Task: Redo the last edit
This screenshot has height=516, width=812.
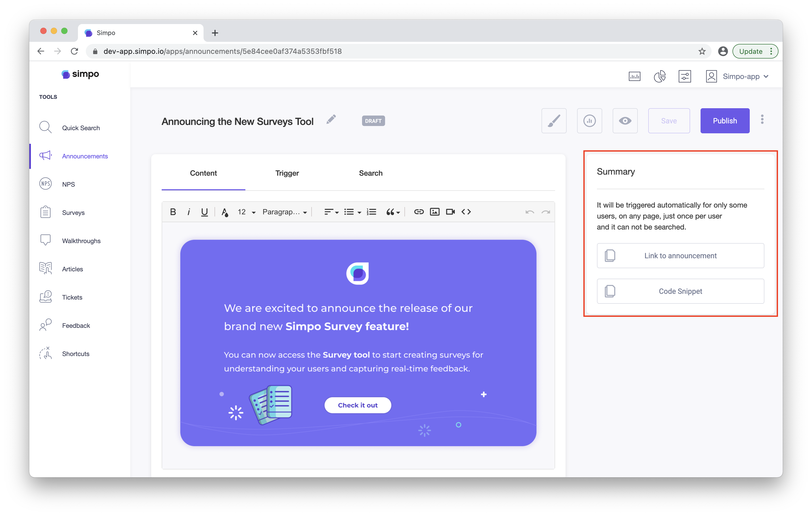Action: coord(546,212)
